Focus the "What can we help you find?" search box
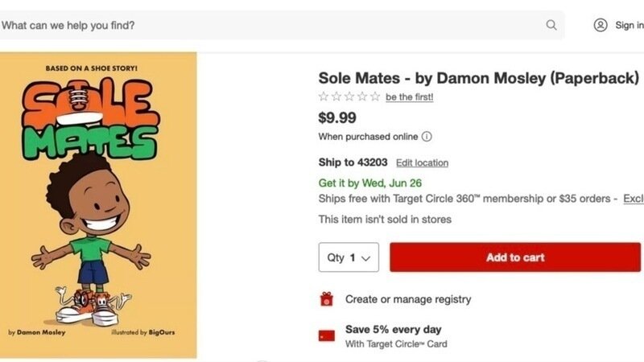This screenshot has height=362, width=644. coord(266,25)
